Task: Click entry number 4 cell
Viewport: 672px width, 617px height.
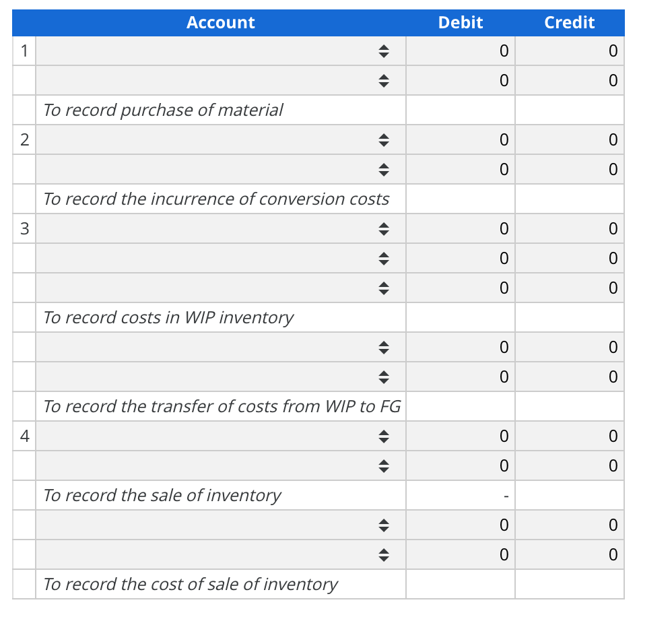Action: [x=24, y=436]
